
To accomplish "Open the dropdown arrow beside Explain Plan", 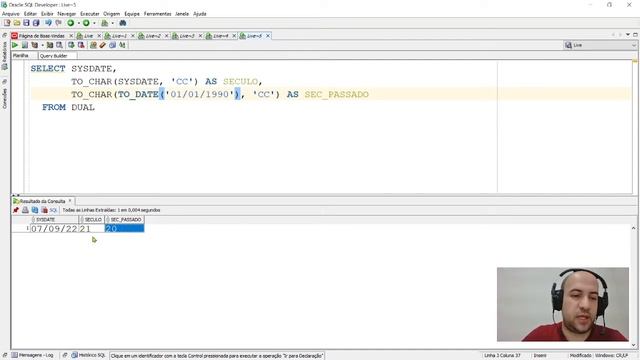I will [42, 45].
